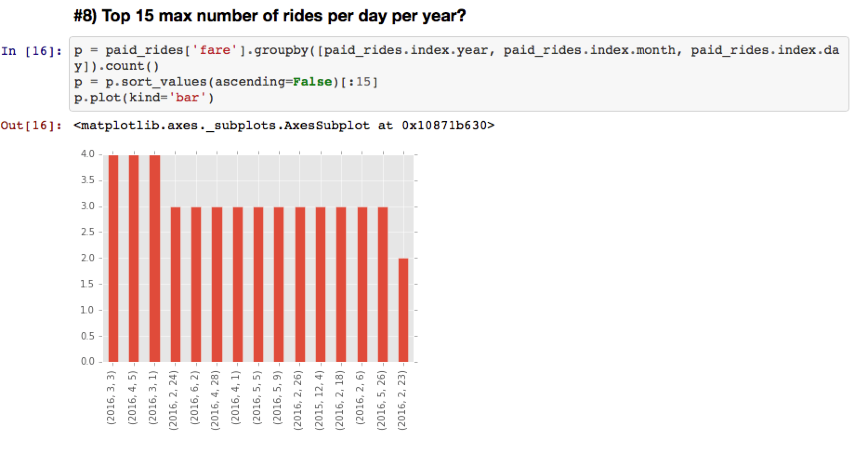This screenshot has height=453, width=868.
Task: Click x-axis tick label "(2016, 2, 6)"
Action: (x=360, y=398)
